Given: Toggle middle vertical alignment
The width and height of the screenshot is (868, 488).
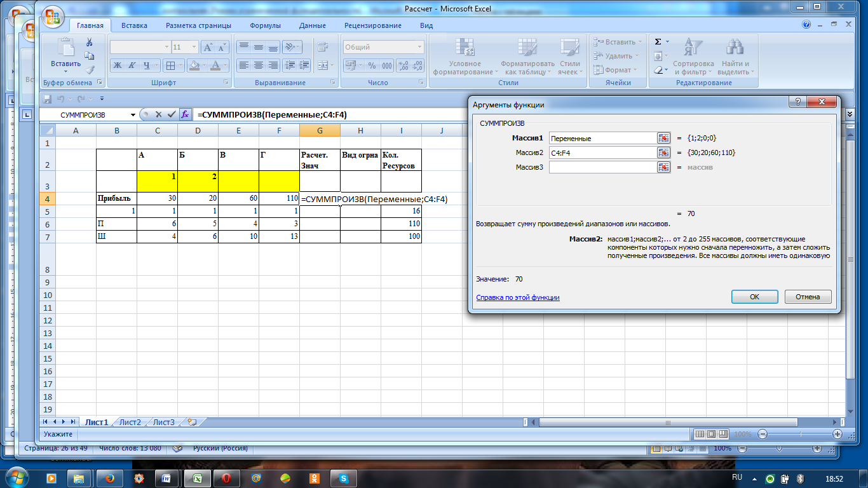Looking at the screenshot, I should point(259,47).
